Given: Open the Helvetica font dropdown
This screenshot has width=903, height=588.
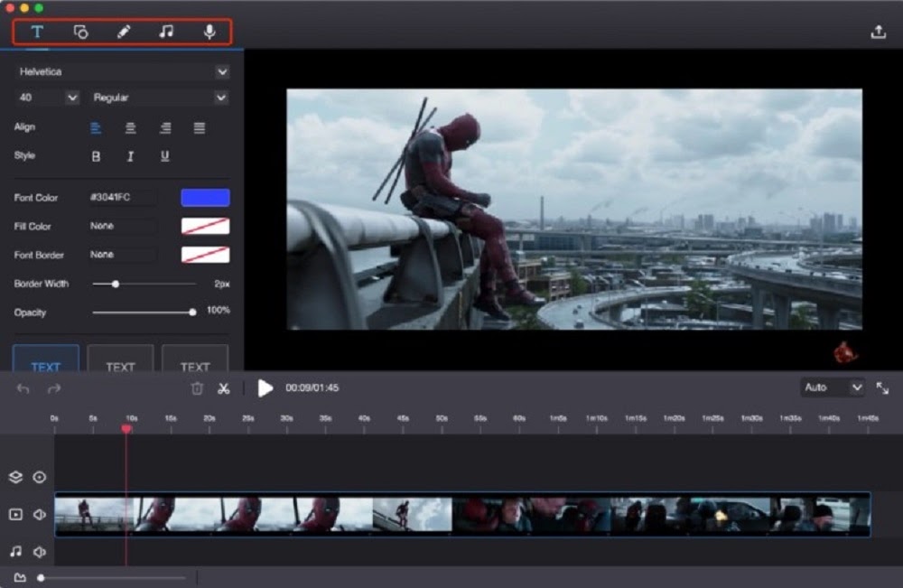Looking at the screenshot, I should point(122,72).
